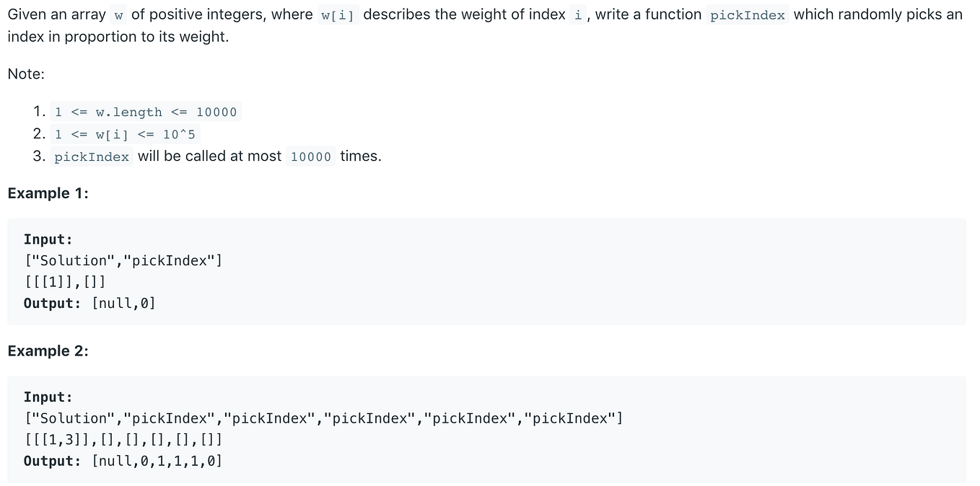Click constraint '1 <= w.length <= 10000'
980x486 pixels.
coord(146,112)
